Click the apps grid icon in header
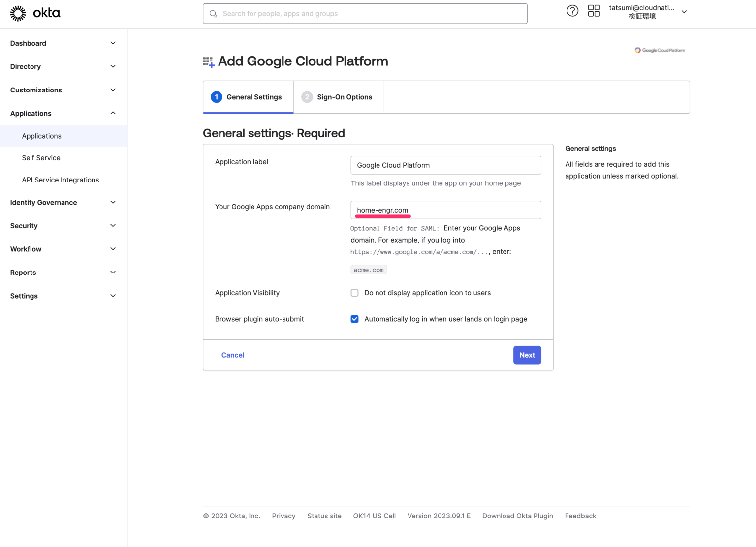 pos(594,10)
